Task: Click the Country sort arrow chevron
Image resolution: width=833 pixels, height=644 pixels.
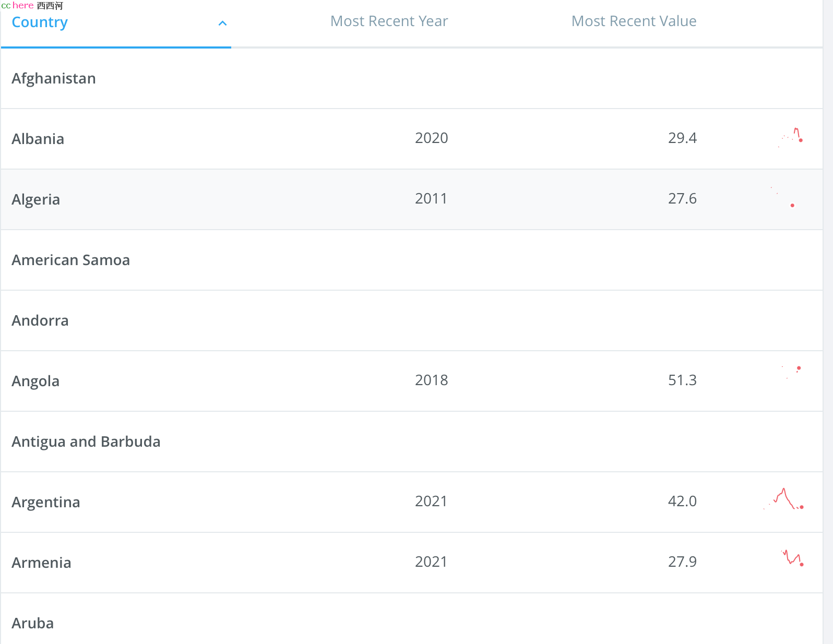Action: [222, 23]
